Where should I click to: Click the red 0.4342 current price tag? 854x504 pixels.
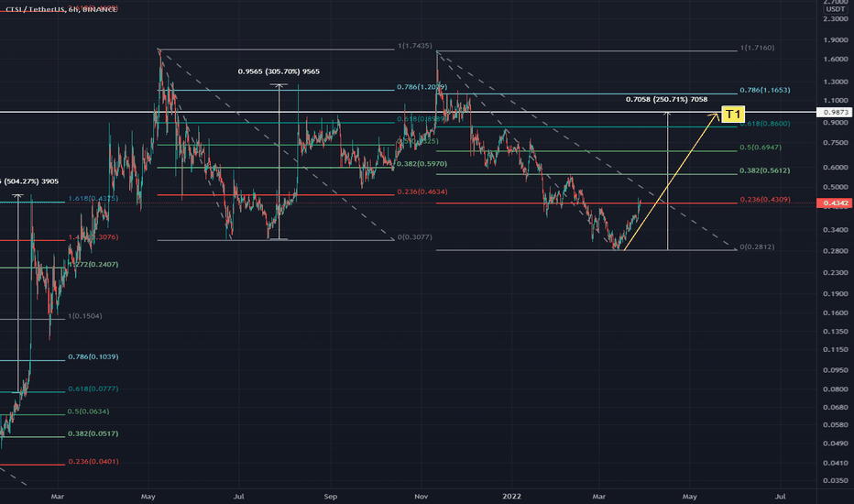tap(836, 203)
